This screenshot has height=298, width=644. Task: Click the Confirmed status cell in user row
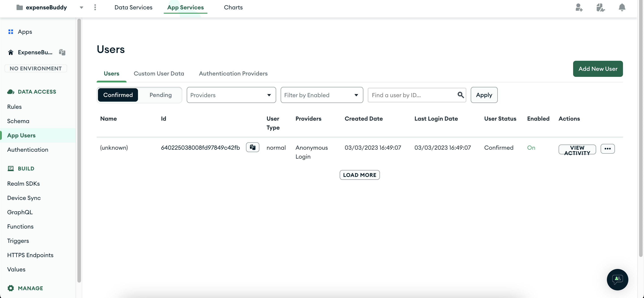pyautogui.click(x=498, y=148)
